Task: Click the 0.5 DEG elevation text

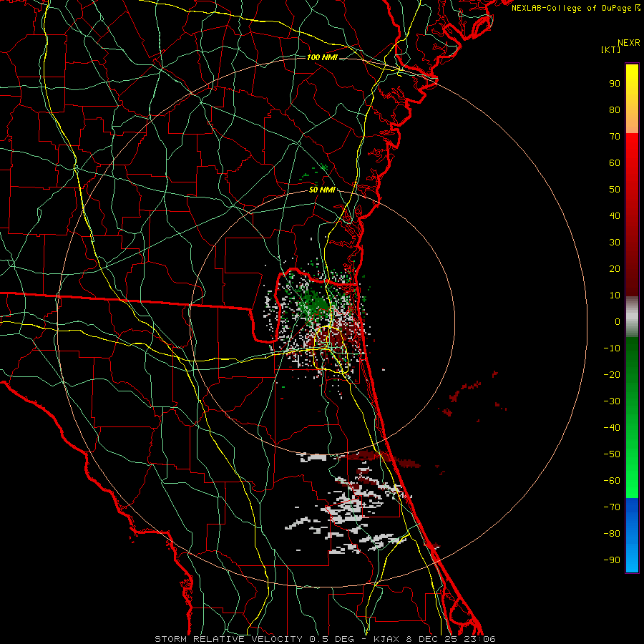Action: (x=332, y=639)
